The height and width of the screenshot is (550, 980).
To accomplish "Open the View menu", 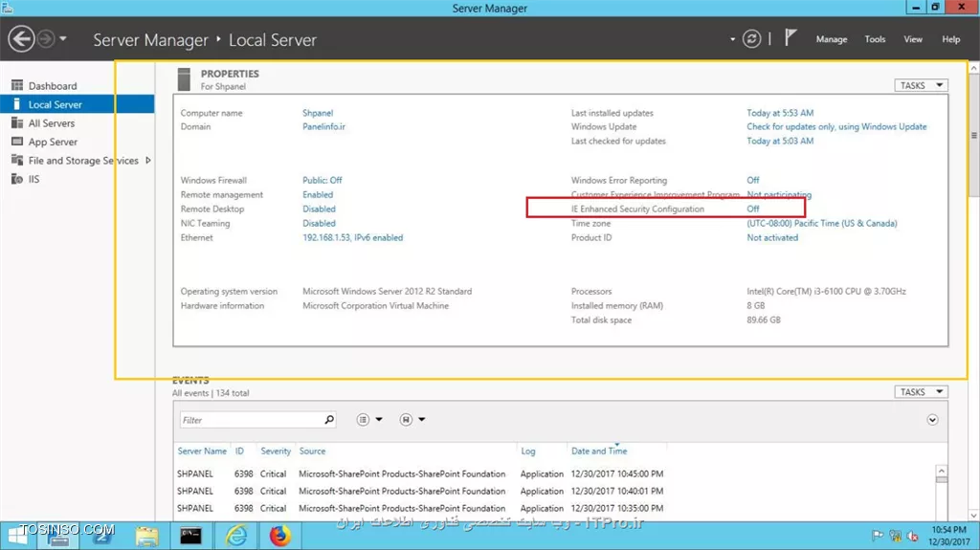I will click(x=912, y=39).
